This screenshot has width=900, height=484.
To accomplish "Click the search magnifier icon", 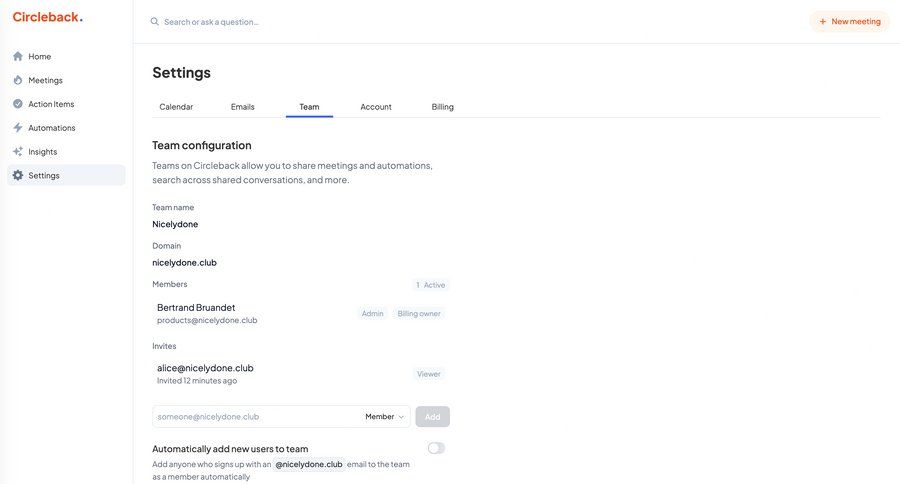I will [155, 22].
